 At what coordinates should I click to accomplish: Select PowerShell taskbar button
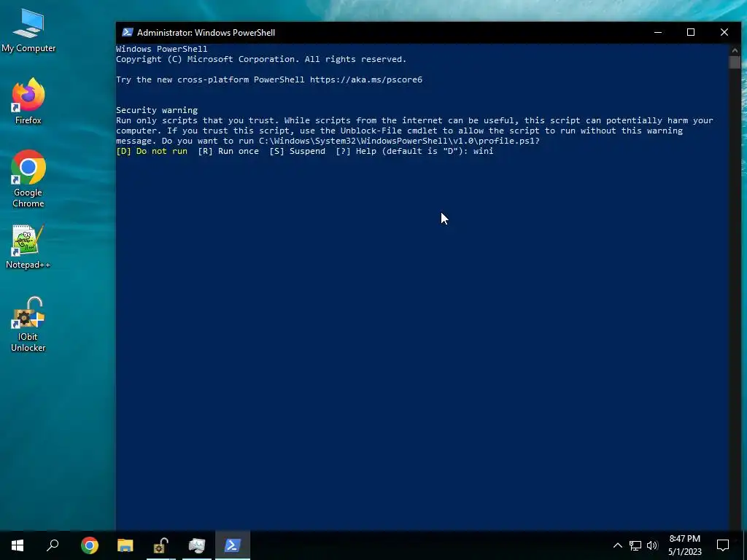pyautogui.click(x=233, y=545)
